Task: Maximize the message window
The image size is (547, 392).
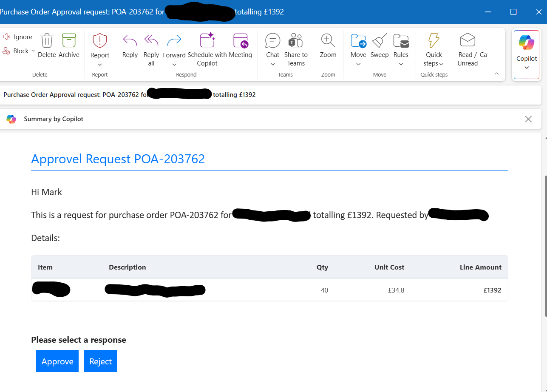Action: (x=513, y=12)
